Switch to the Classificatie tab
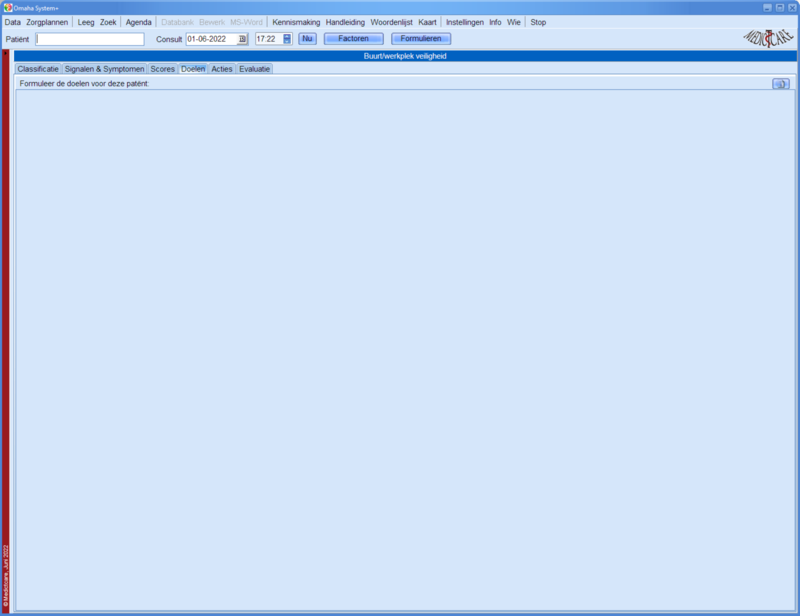 click(37, 69)
